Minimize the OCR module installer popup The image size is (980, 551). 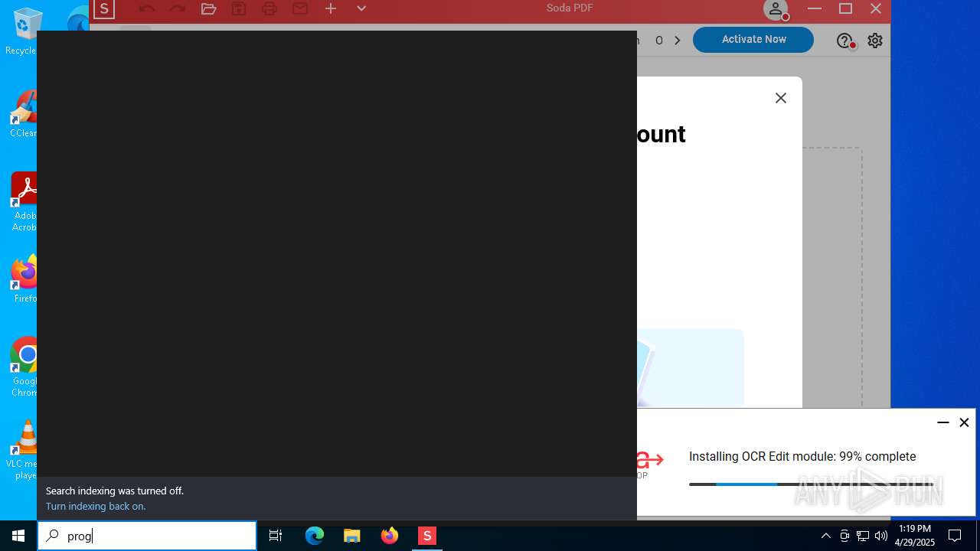(x=943, y=422)
